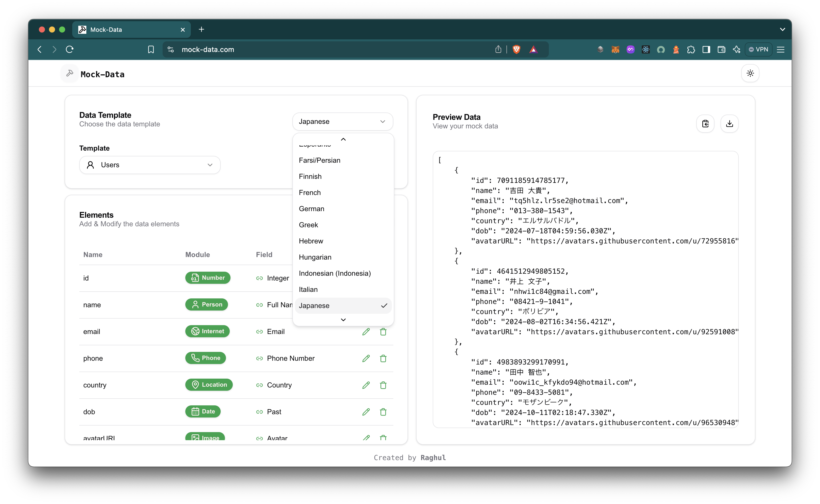
Task: Select the checked Japanese option
Action: 343,306
